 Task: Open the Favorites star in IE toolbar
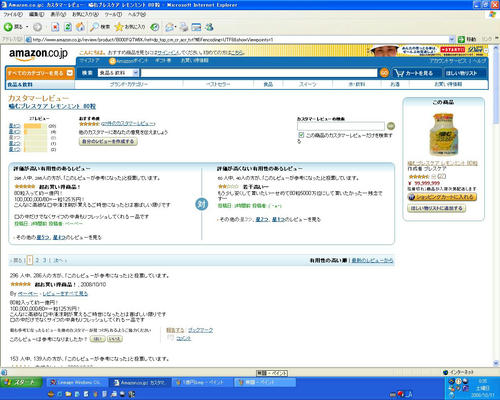pos(119,27)
